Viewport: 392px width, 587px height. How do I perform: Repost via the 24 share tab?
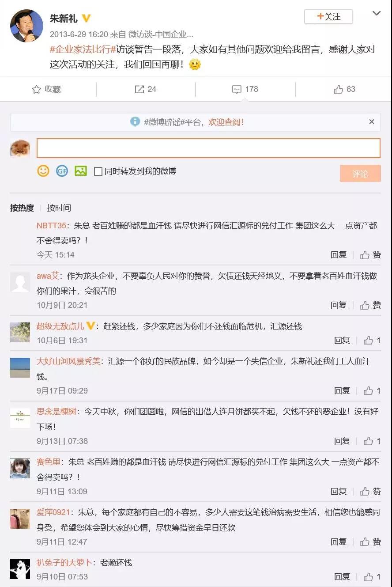click(x=146, y=89)
